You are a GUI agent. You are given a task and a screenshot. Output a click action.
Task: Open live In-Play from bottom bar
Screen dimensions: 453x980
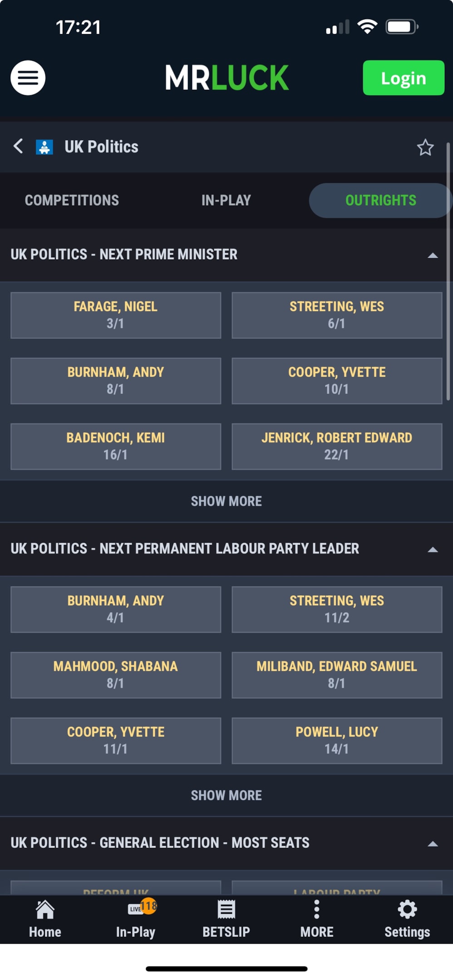tap(136, 919)
